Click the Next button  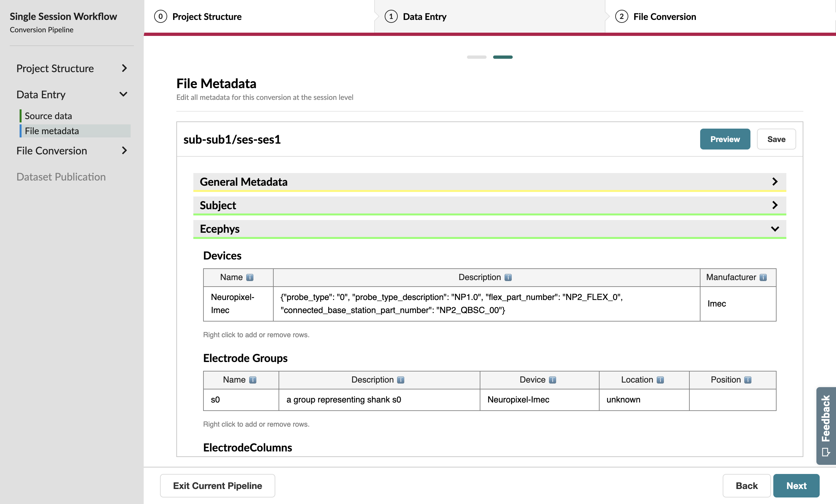click(796, 486)
